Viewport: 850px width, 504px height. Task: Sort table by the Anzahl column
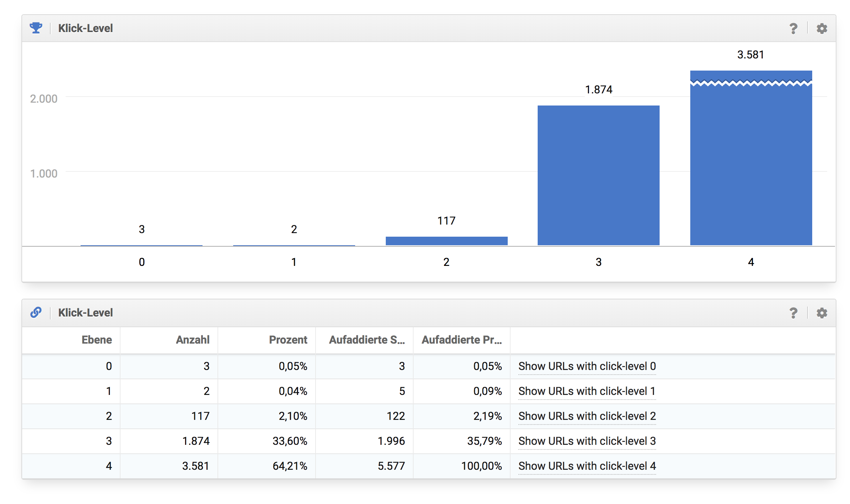(x=193, y=340)
